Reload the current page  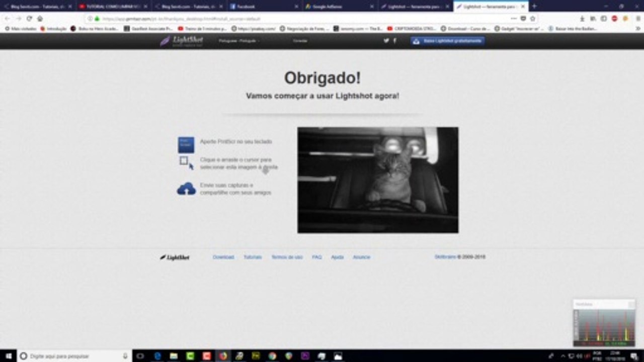pyautogui.click(x=29, y=19)
